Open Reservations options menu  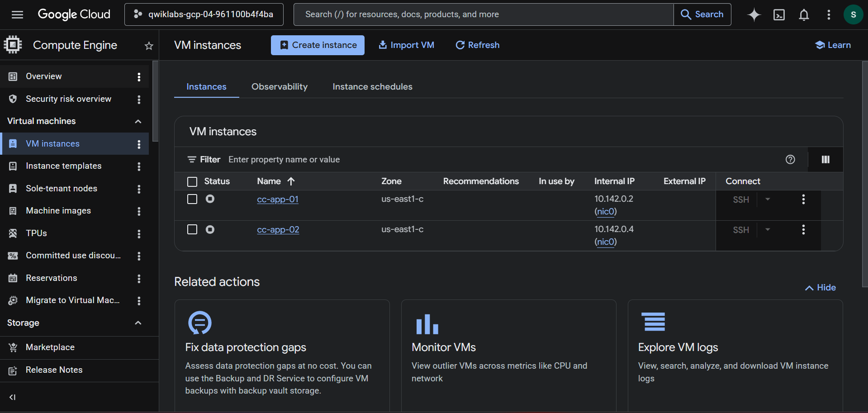pos(139,278)
